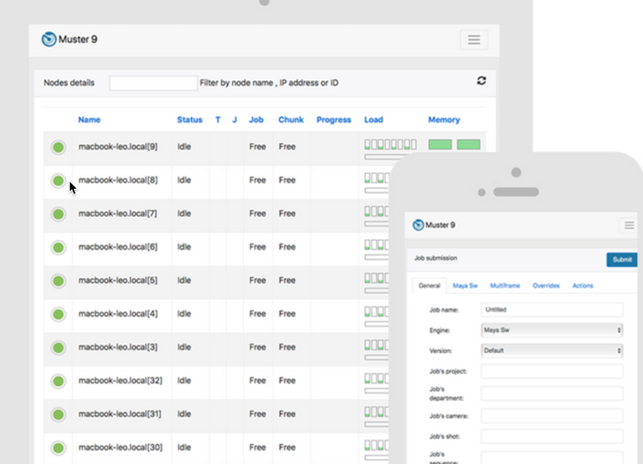
Task: Click the load bars for macbook-leo.local[9]
Action: pos(390,144)
